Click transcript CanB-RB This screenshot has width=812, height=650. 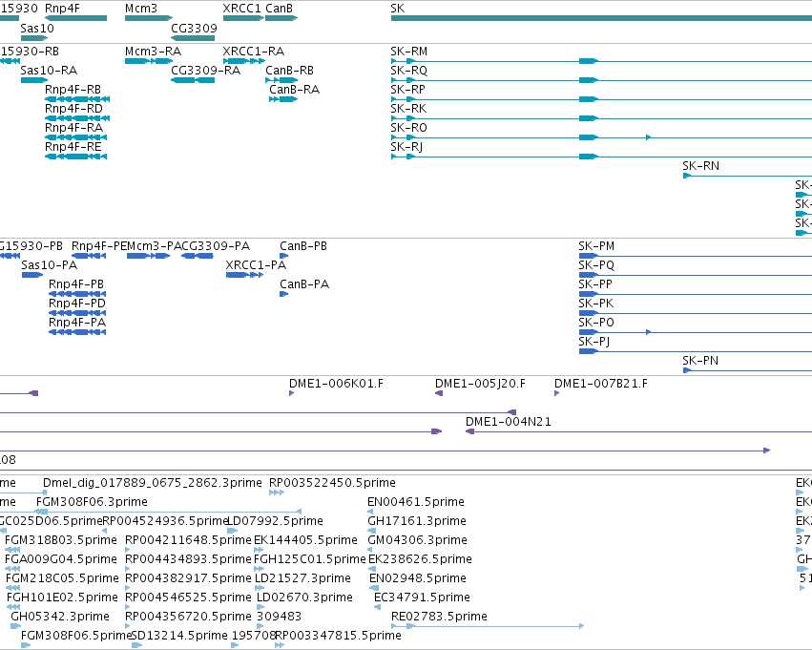click(x=281, y=80)
